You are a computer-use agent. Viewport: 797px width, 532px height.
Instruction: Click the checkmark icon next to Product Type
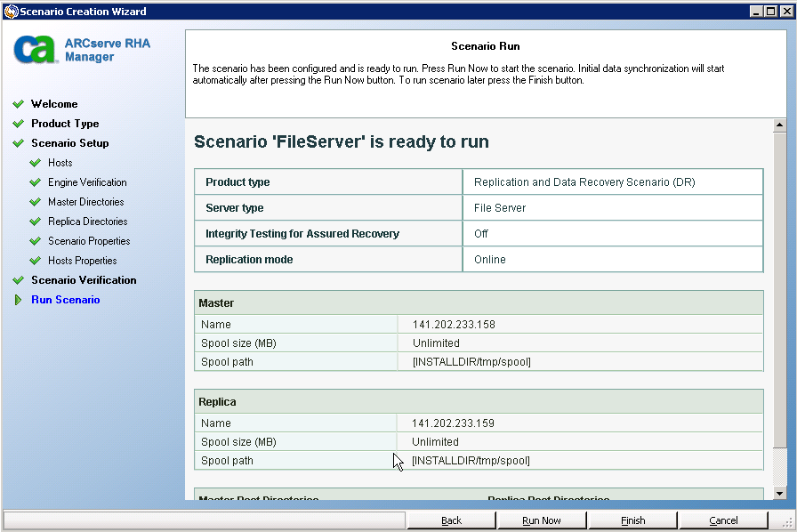tap(20, 124)
